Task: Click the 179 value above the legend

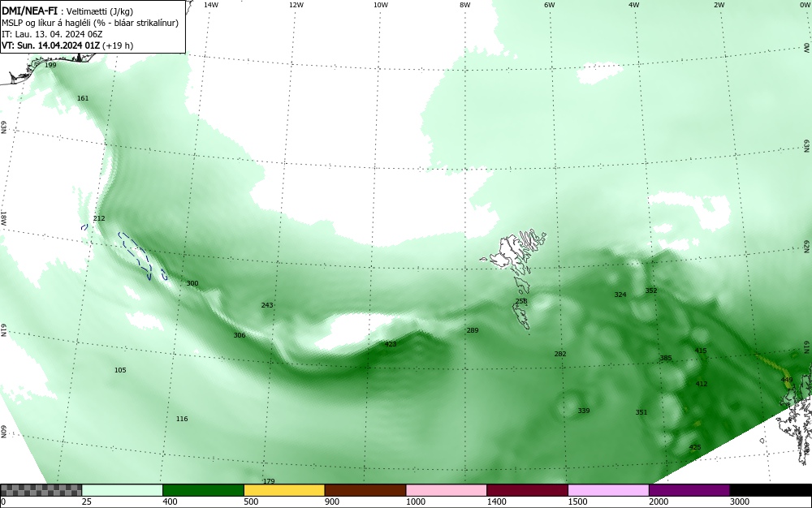Action: [269, 481]
